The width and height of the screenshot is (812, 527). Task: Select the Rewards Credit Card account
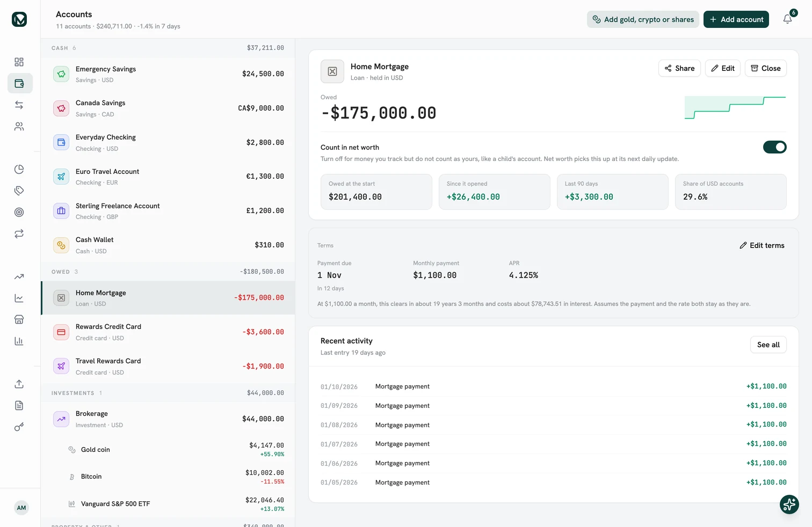(x=168, y=332)
